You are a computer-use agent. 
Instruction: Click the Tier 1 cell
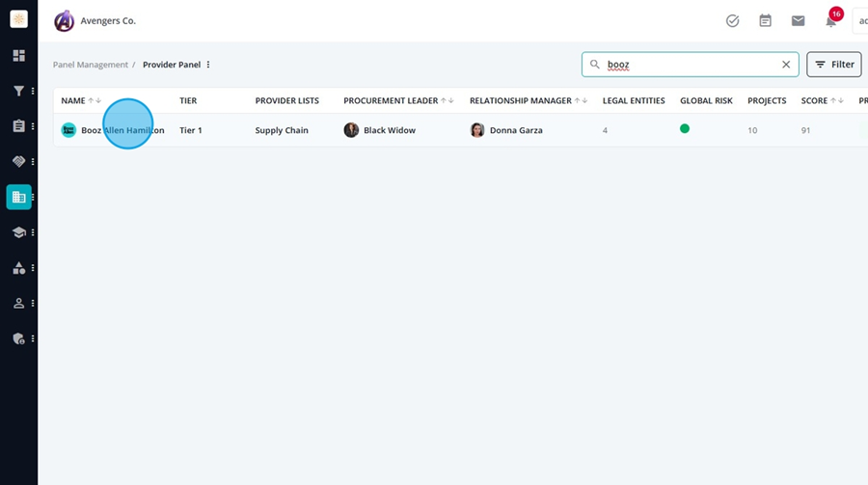tap(190, 130)
